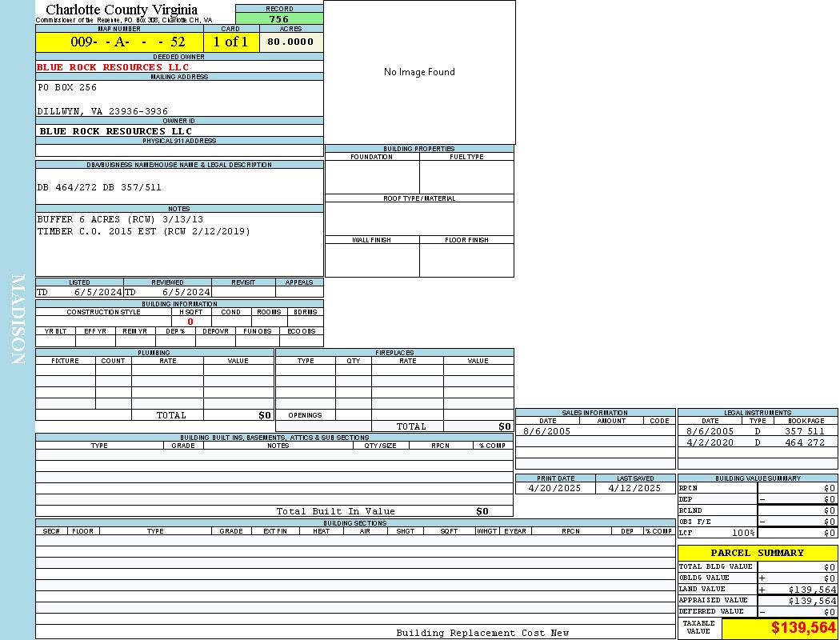Select the yellow map number field

119,42
